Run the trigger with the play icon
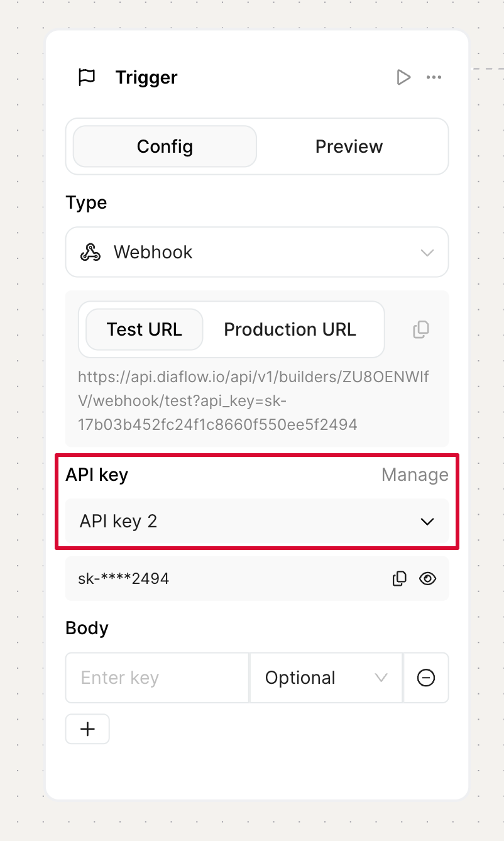This screenshot has height=841, width=504. click(x=403, y=77)
